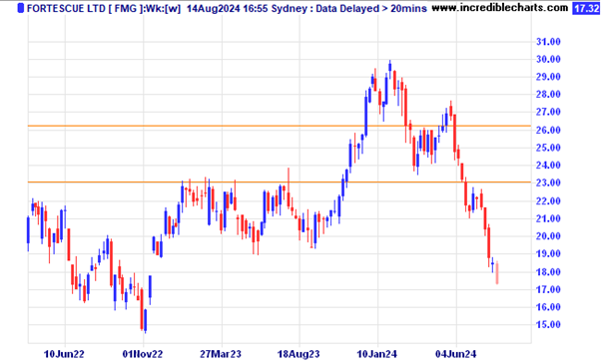Click the 21.00 price axis label
Screen dimensions: 601x364
(548, 218)
